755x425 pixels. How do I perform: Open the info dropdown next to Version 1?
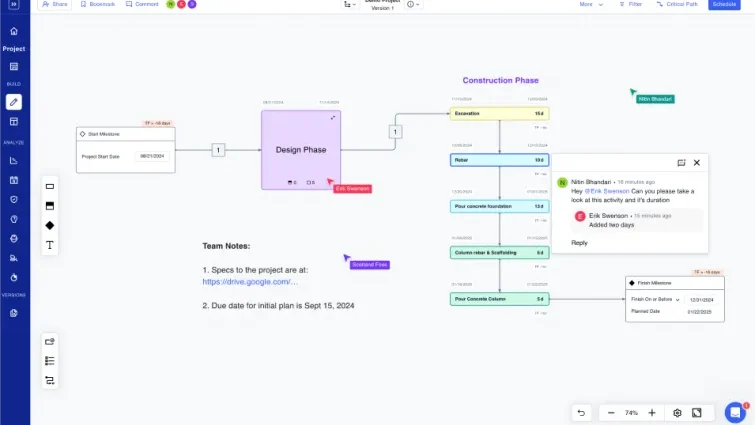click(x=413, y=4)
